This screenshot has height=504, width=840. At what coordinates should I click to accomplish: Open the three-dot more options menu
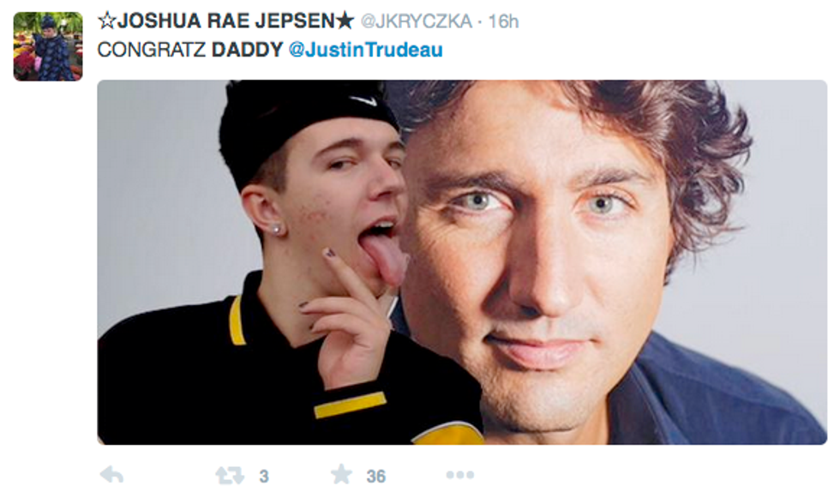(x=459, y=475)
